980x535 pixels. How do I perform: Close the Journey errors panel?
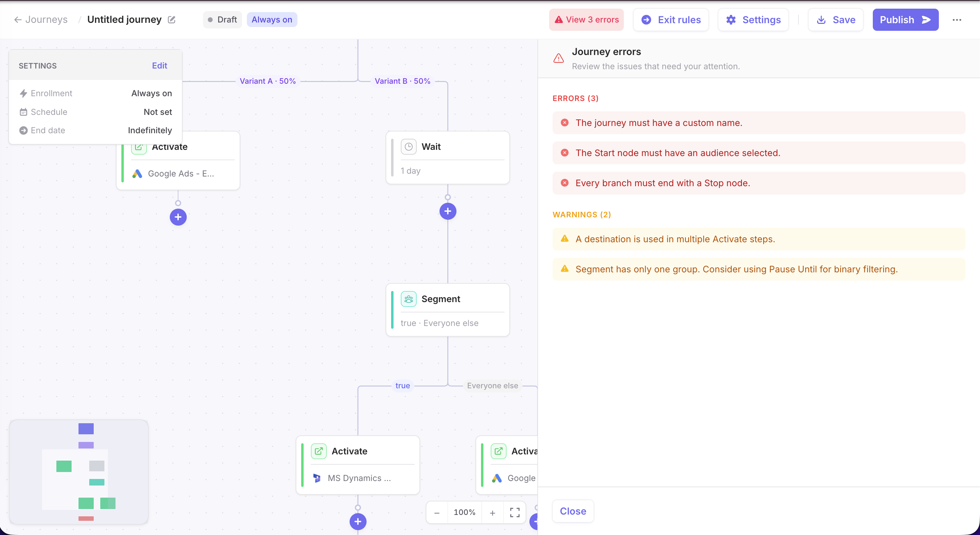click(573, 511)
